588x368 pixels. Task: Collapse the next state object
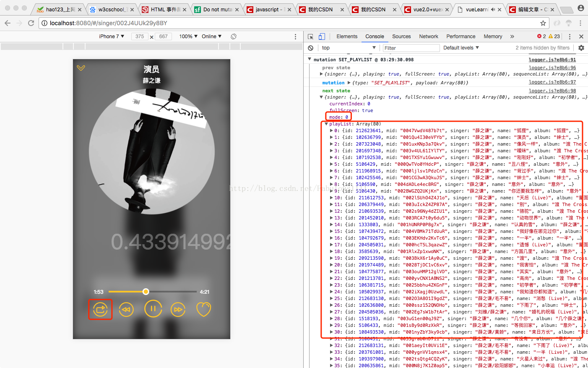tap(321, 97)
